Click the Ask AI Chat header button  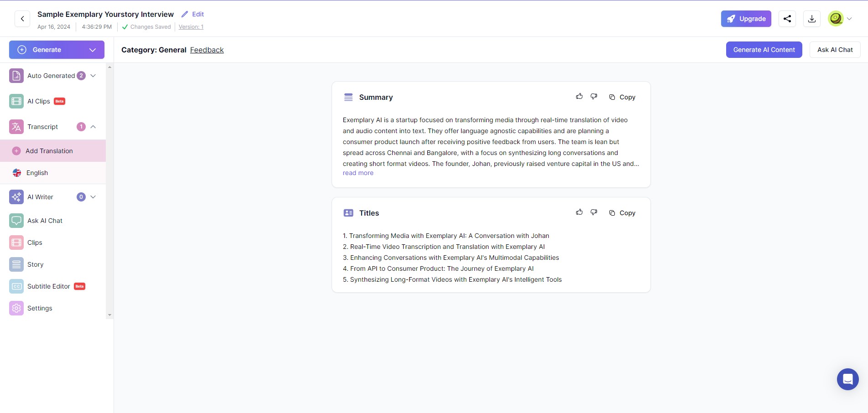(x=835, y=50)
